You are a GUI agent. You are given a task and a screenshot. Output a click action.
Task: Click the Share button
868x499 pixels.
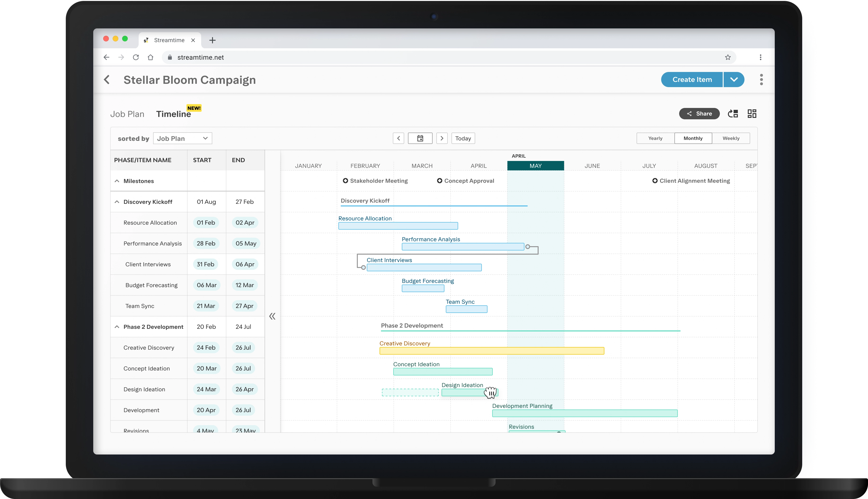[699, 114]
